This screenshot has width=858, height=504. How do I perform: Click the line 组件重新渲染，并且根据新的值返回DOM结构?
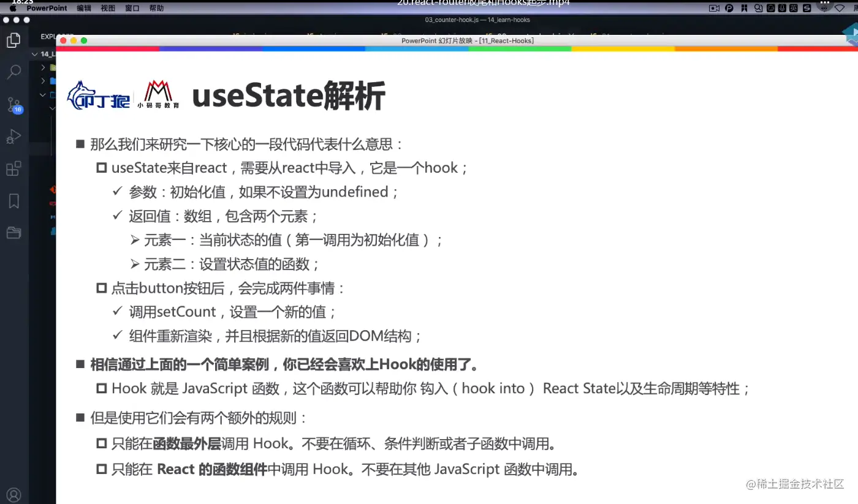[276, 336]
